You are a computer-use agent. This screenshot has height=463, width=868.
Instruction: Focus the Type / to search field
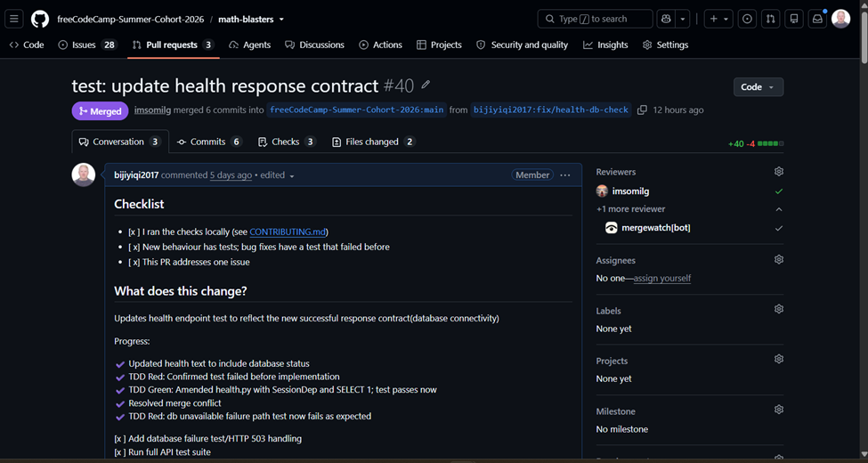pyautogui.click(x=595, y=19)
